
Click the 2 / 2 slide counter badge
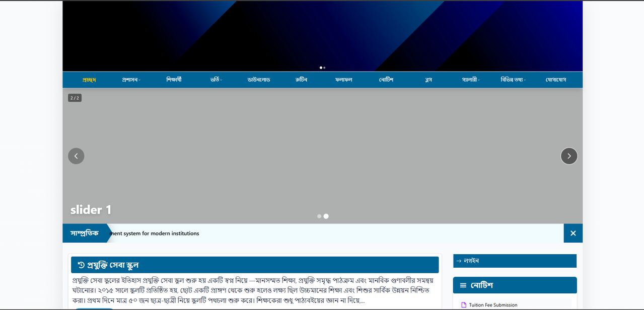click(x=75, y=98)
